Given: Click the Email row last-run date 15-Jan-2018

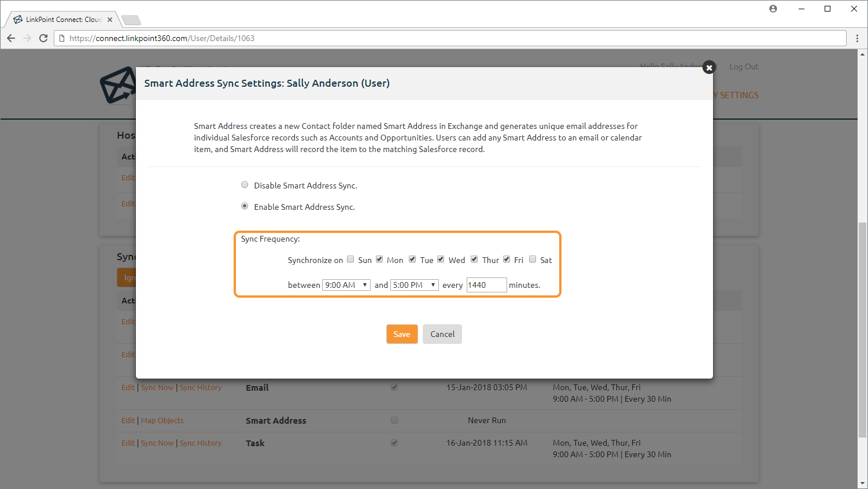Looking at the screenshot, I should point(487,387).
